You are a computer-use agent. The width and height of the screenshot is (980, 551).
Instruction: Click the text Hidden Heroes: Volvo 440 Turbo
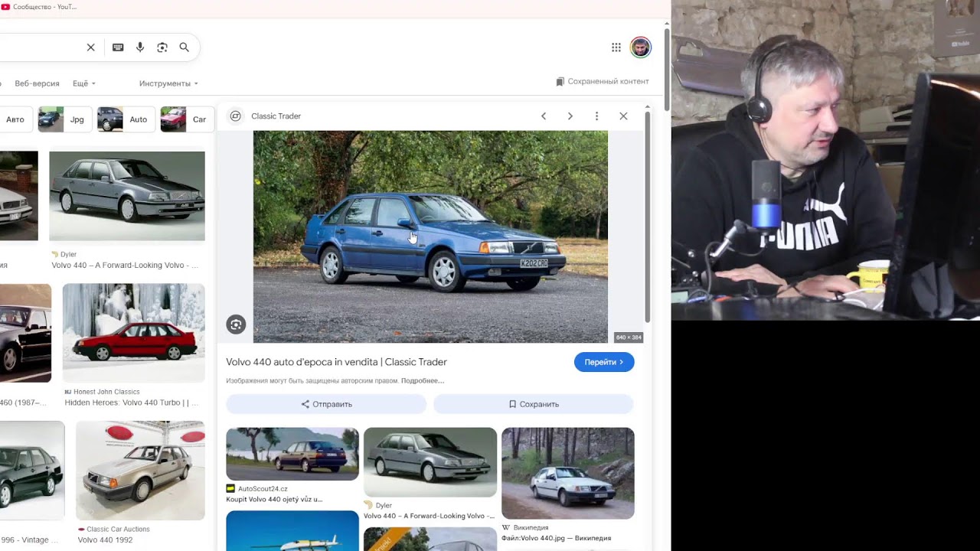131,403
